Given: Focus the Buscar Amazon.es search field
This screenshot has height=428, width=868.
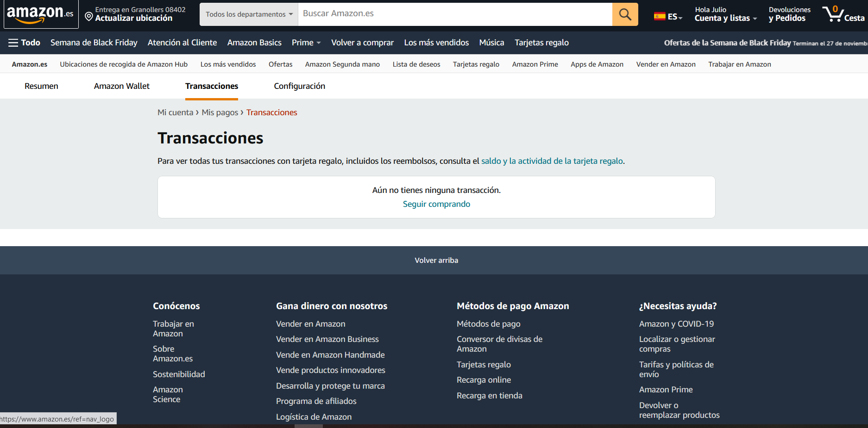Looking at the screenshot, I should (455, 14).
